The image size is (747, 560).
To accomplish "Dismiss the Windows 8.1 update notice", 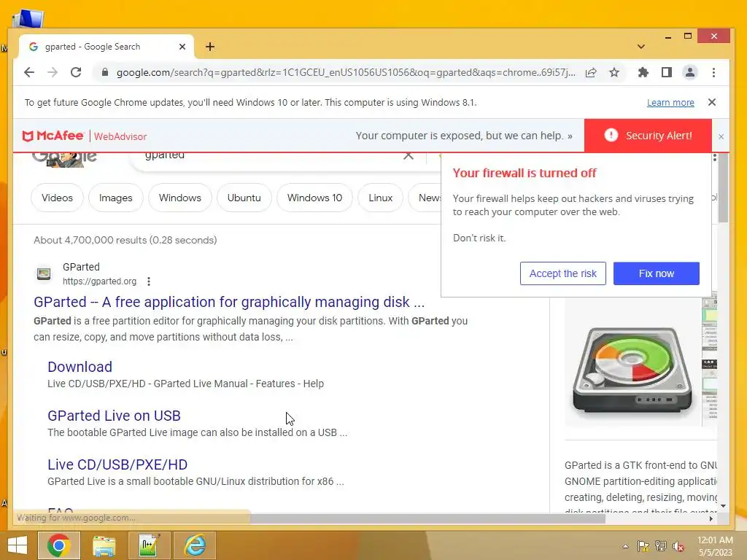I will [712, 102].
